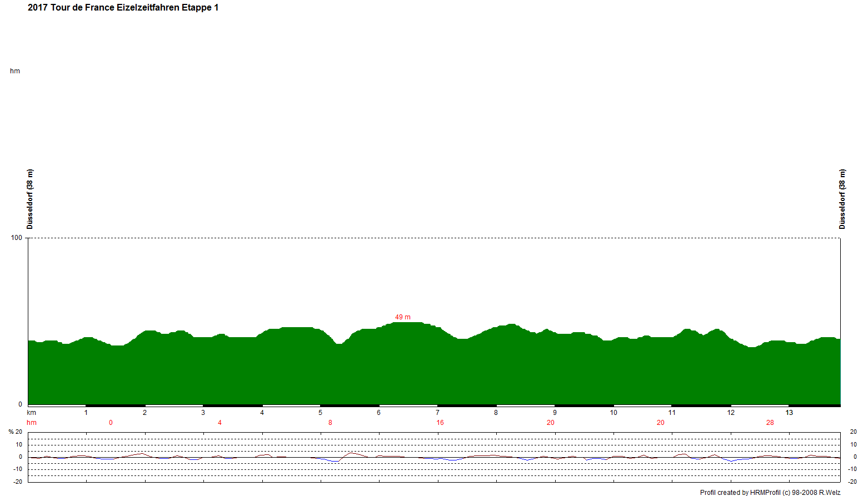The height and width of the screenshot is (496, 868).
Task: Click the red '0' climb value between km 1 and 2
Action: [111, 423]
